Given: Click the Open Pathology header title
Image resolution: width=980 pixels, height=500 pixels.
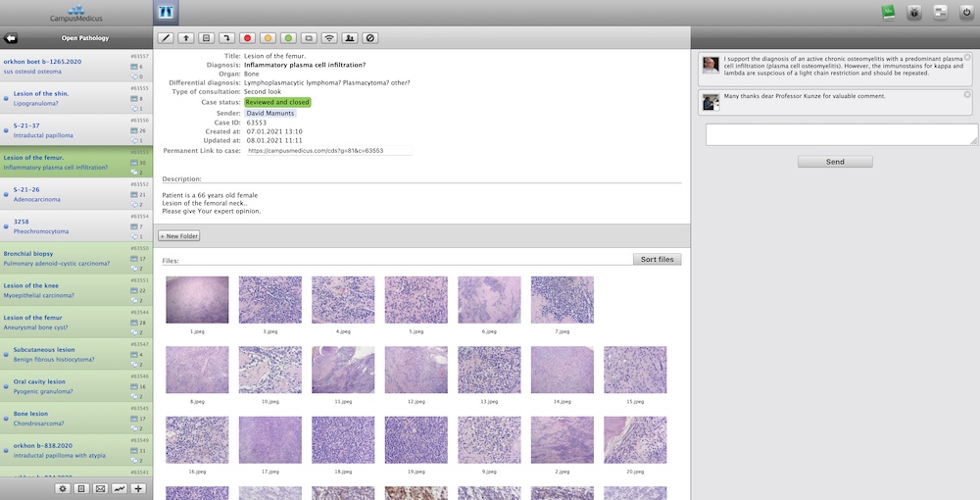Looking at the screenshot, I should pyautogui.click(x=85, y=38).
